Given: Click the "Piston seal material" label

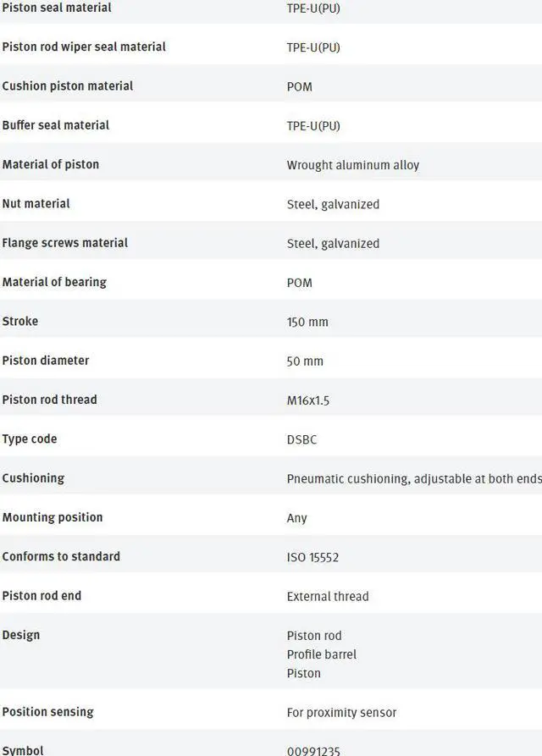Looking at the screenshot, I should coord(57,8).
